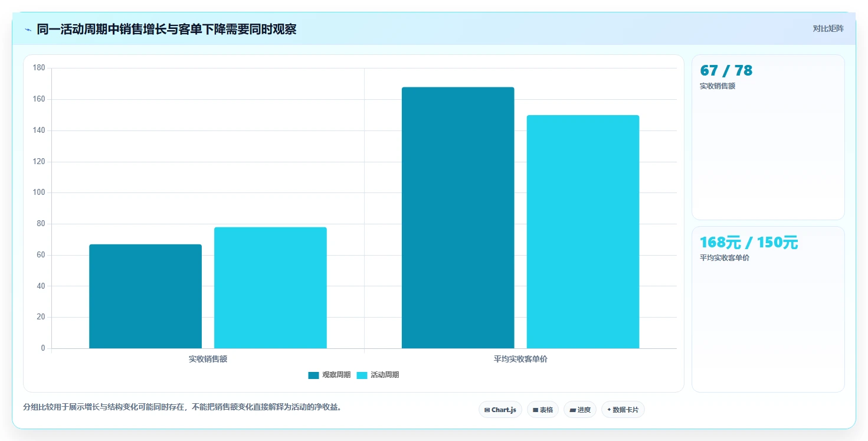Click the footnote text about 分组比较
The height and width of the screenshot is (441, 868).
[x=182, y=407]
